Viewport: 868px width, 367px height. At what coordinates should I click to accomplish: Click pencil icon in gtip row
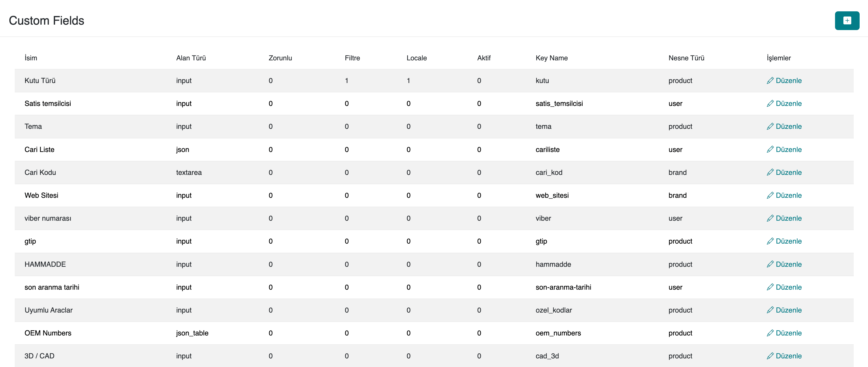(x=770, y=241)
